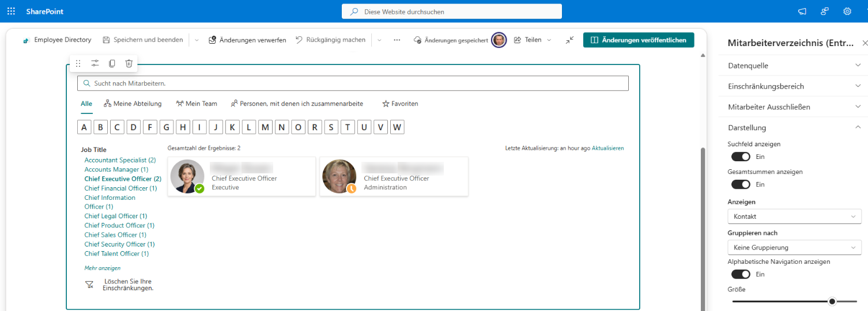Image resolution: width=868 pixels, height=311 pixels.
Task: Toggle the Gesamtsummen anzeigen switch
Action: [x=741, y=184]
